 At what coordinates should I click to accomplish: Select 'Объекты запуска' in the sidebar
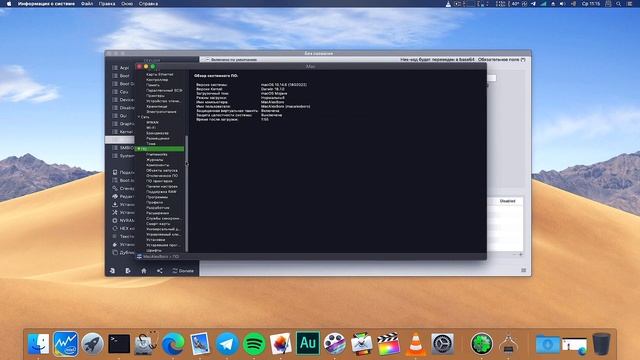pos(162,170)
